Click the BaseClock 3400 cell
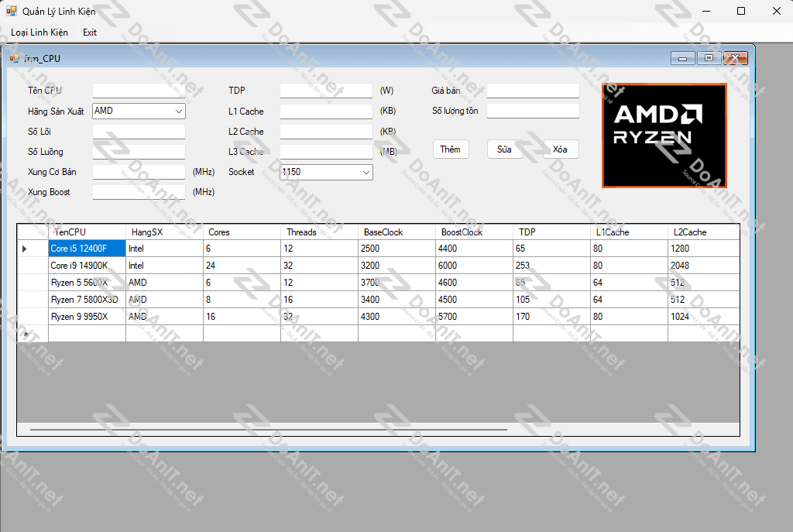Screen dimensions: 793x532 click(x=396, y=300)
